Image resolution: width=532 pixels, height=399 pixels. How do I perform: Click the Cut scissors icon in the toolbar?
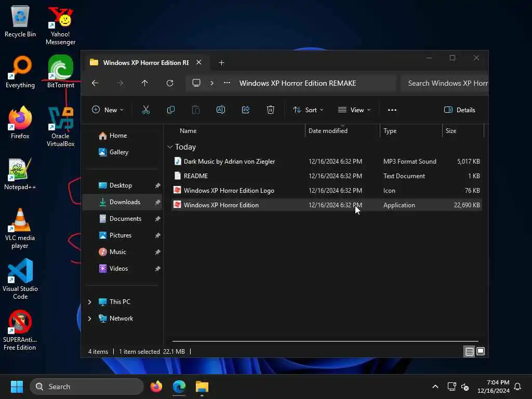click(x=145, y=110)
